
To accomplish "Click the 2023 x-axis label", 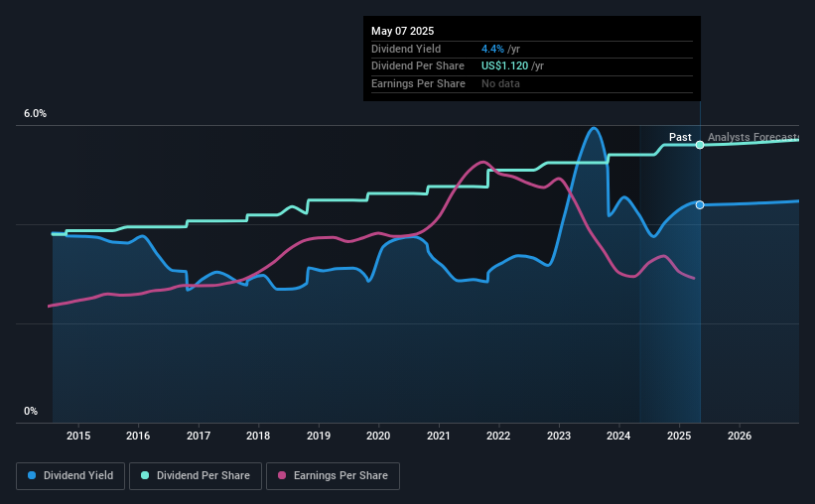I will click(559, 436).
